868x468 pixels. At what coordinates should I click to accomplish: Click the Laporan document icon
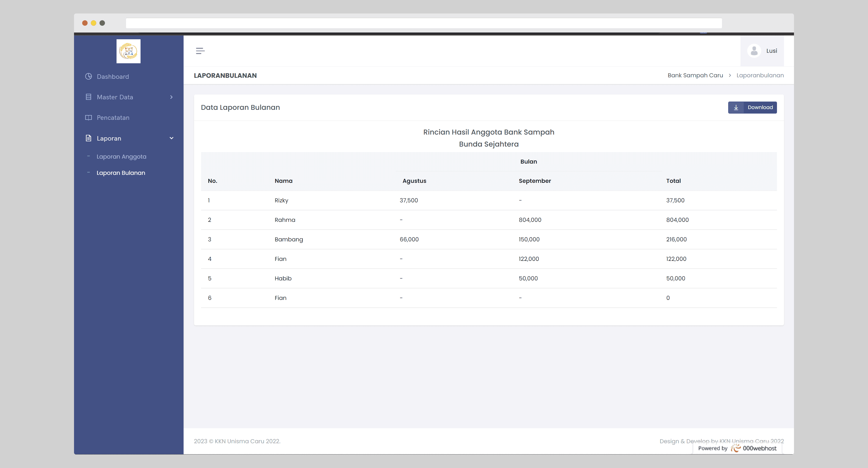point(89,138)
